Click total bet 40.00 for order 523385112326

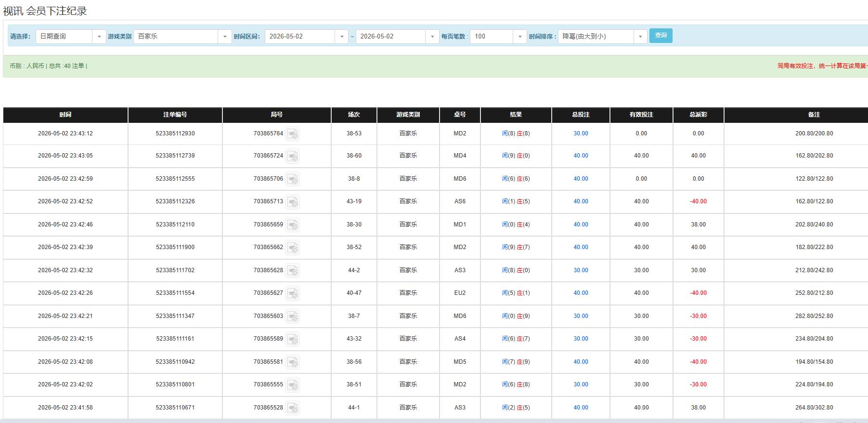click(581, 201)
